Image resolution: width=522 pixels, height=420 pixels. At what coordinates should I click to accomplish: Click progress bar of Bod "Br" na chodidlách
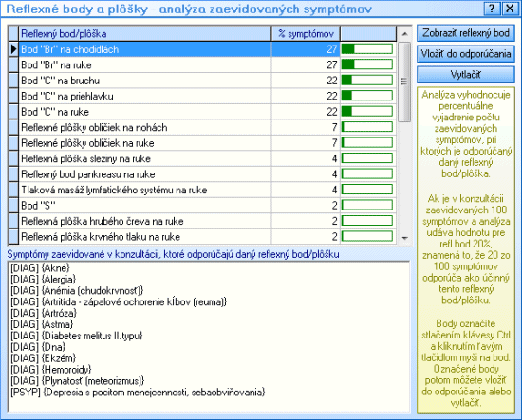tap(367, 49)
